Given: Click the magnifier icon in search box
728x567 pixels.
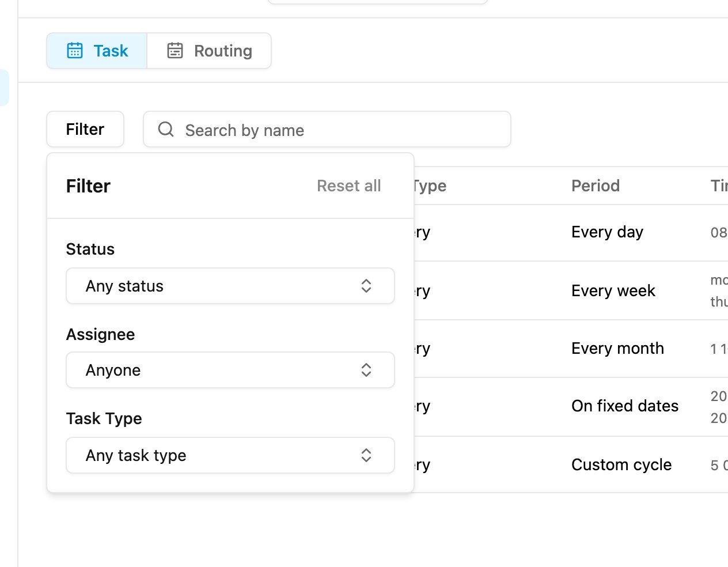Looking at the screenshot, I should coord(166,129).
